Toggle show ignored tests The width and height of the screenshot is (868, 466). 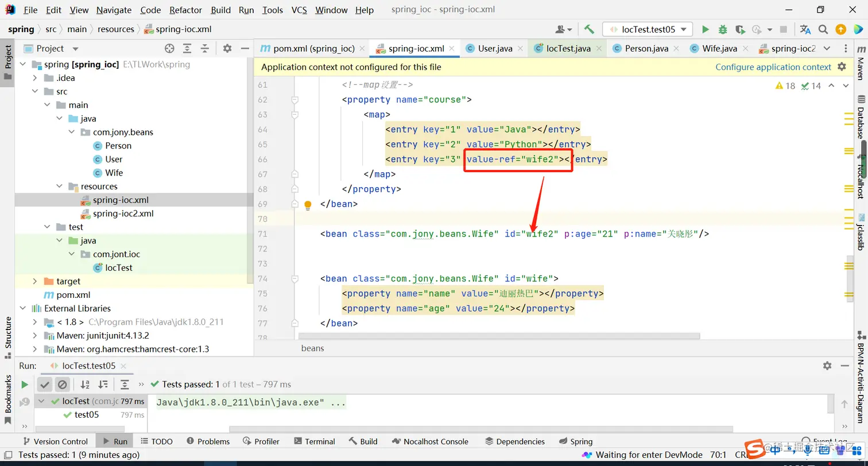point(63,385)
